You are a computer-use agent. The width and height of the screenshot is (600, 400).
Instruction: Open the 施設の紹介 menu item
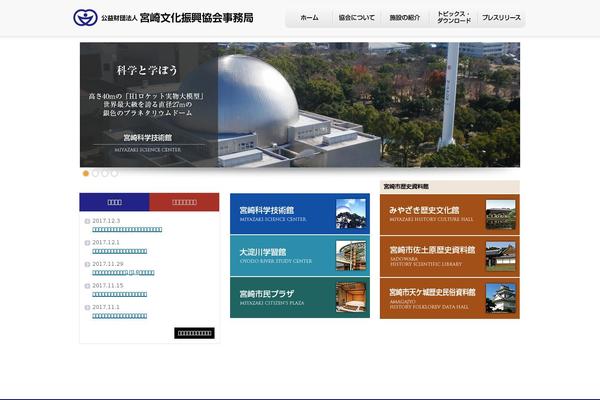click(x=404, y=18)
